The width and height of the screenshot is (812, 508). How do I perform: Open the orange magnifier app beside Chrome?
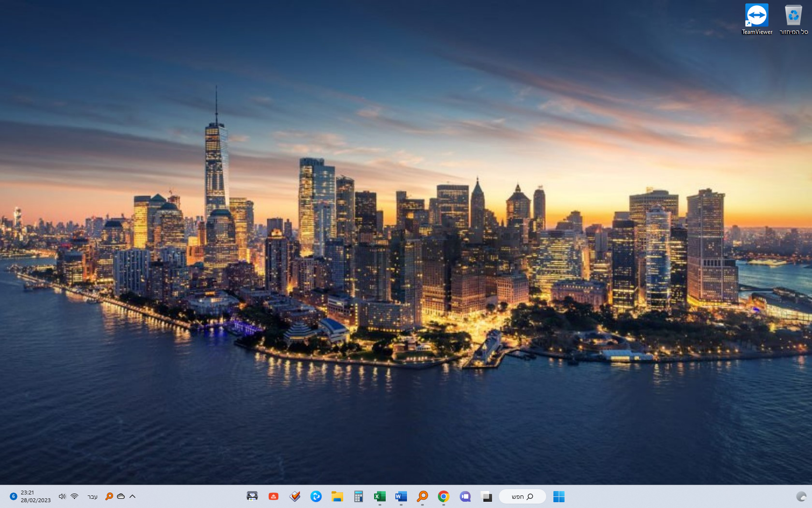[422, 496]
